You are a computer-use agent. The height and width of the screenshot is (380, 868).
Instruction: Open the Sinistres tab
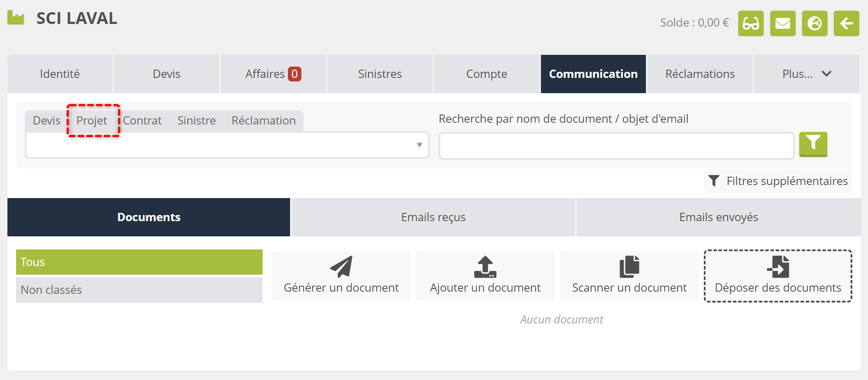[x=380, y=74]
